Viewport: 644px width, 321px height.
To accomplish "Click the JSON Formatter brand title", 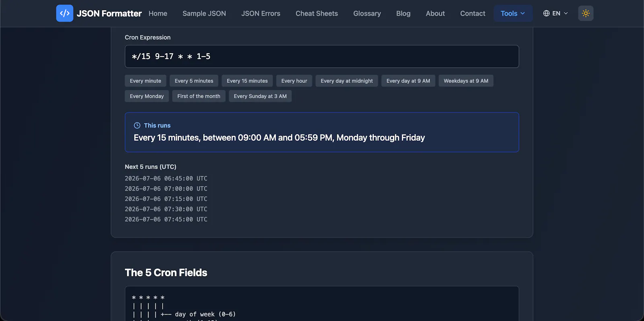I will (x=109, y=13).
